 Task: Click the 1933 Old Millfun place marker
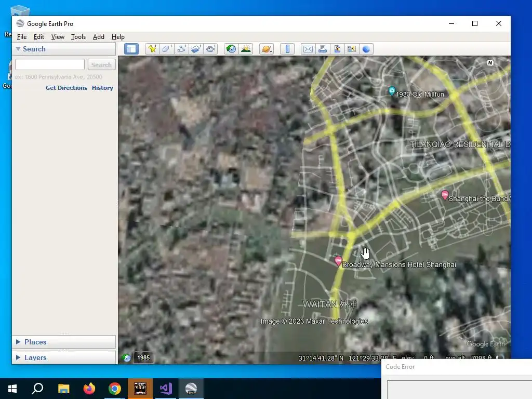point(392,91)
